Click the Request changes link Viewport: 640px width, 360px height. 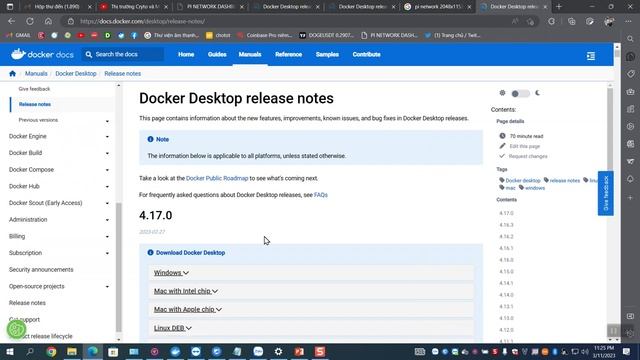[528, 156]
